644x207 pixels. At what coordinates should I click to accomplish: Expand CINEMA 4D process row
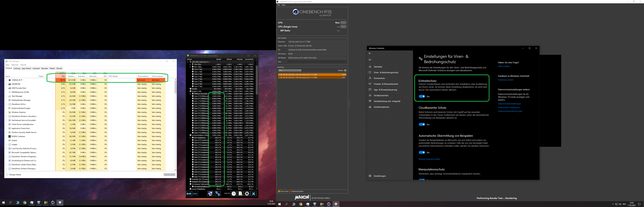pos(6,80)
